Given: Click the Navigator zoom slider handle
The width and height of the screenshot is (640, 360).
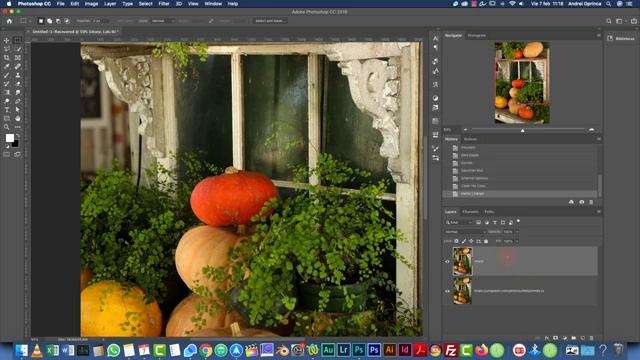Looking at the screenshot, I should click(x=522, y=130).
